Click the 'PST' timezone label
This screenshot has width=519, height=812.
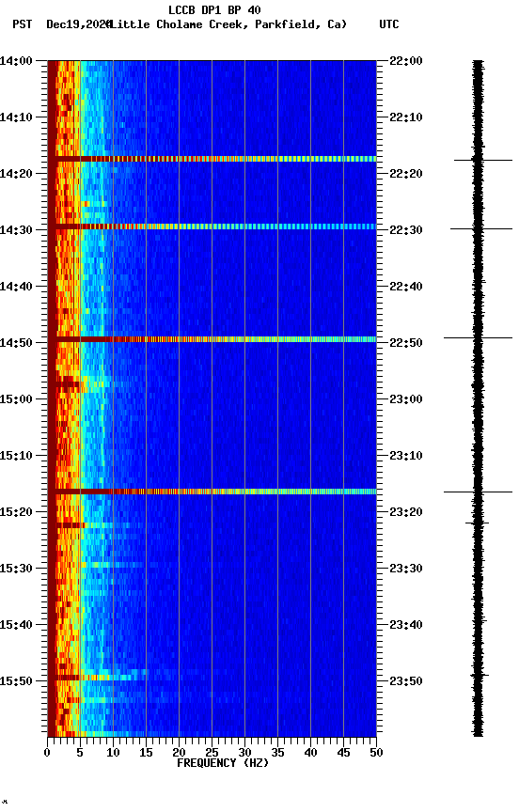22,24
